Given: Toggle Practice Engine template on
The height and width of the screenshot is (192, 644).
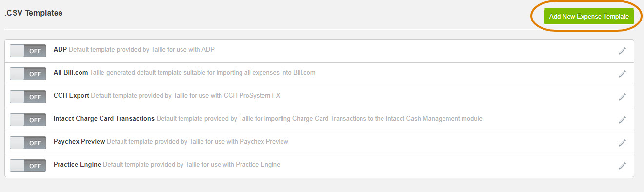Looking at the screenshot, I should click(x=28, y=166).
